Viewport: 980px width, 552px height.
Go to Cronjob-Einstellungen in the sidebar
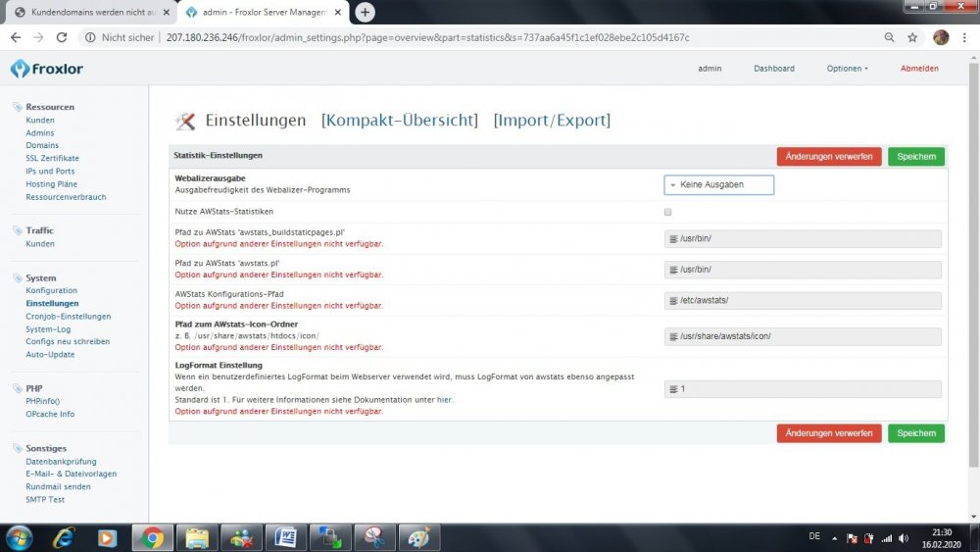tap(69, 317)
